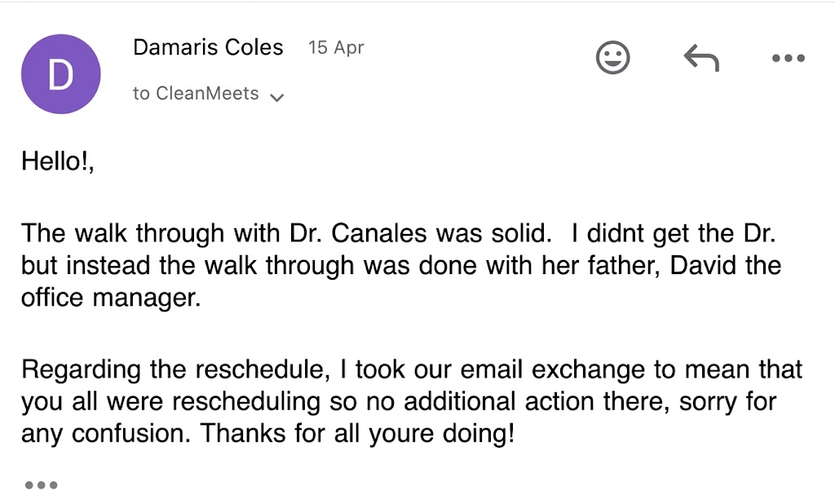Click the 'to CleanMeets' recipient line
The width and height of the screenshot is (835, 504).
point(196,93)
